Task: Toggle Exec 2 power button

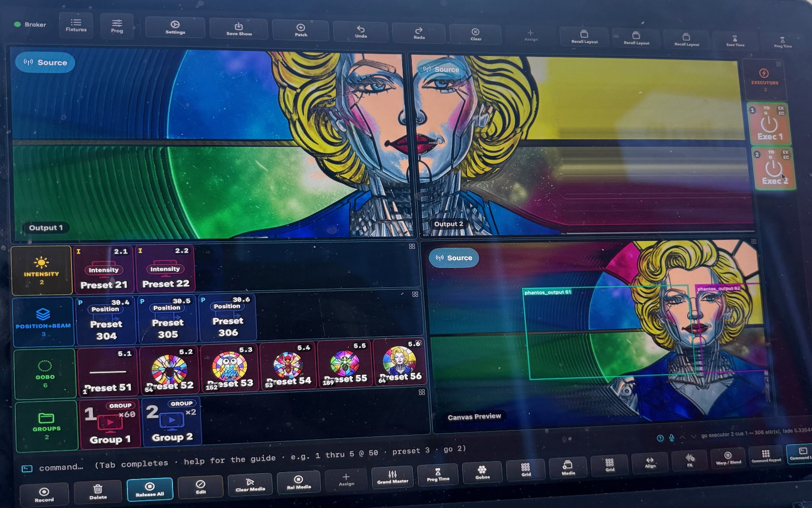Action: [774, 168]
